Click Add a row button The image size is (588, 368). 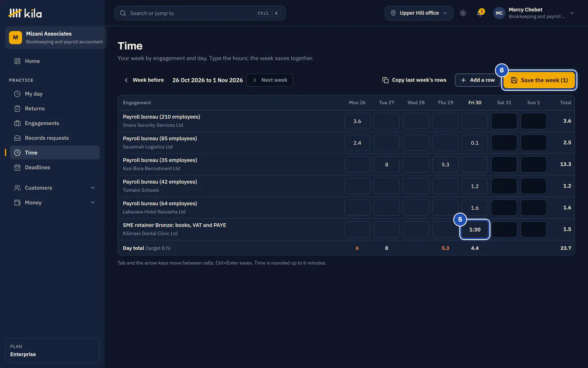(x=477, y=80)
